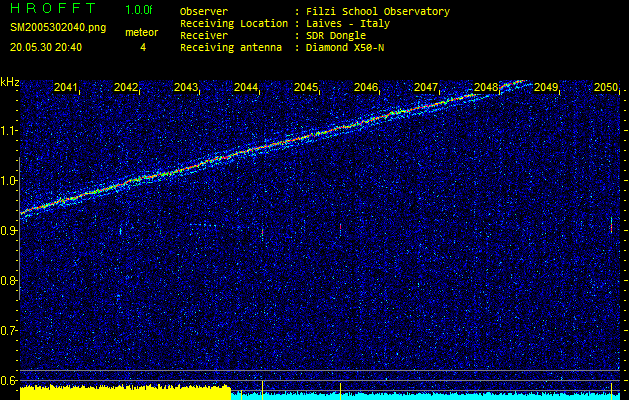
Task: Click the 2041 time axis marker
Action: click(65, 87)
